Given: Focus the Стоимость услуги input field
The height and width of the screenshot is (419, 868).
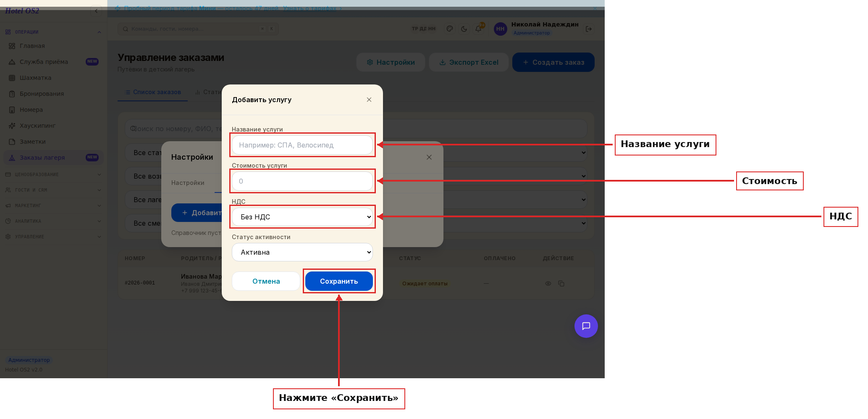Looking at the screenshot, I should tap(302, 181).
